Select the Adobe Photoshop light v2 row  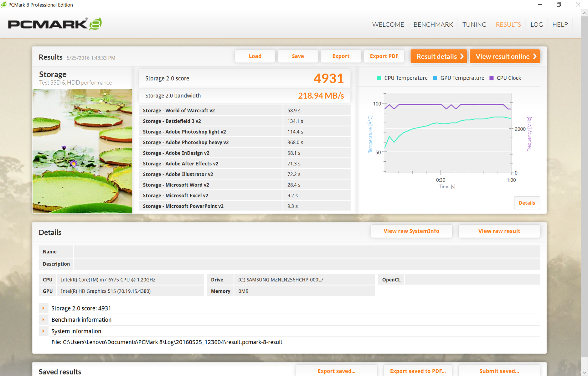tap(245, 132)
